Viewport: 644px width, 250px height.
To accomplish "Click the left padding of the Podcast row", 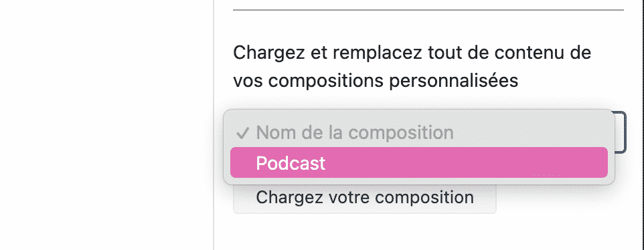I will [x=243, y=162].
